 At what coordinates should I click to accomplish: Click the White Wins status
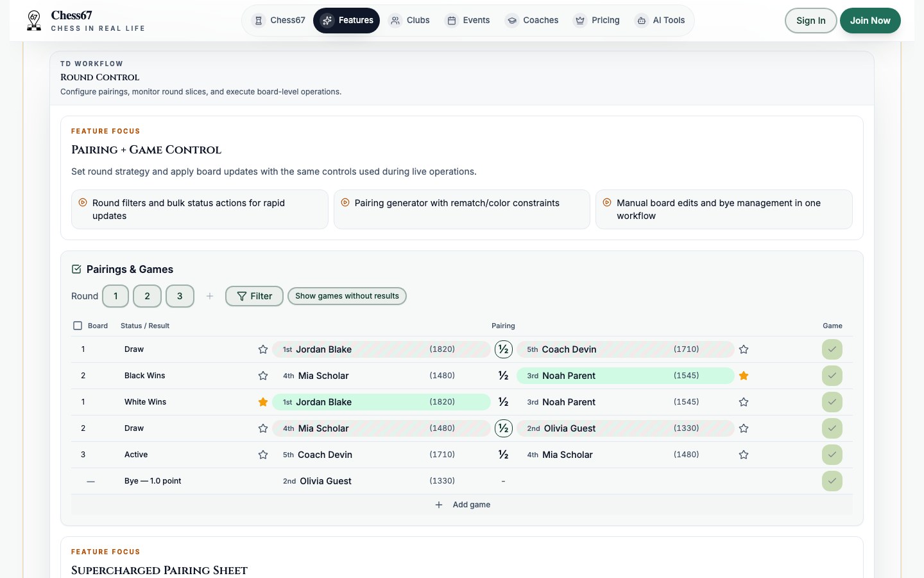click(145, 402)
